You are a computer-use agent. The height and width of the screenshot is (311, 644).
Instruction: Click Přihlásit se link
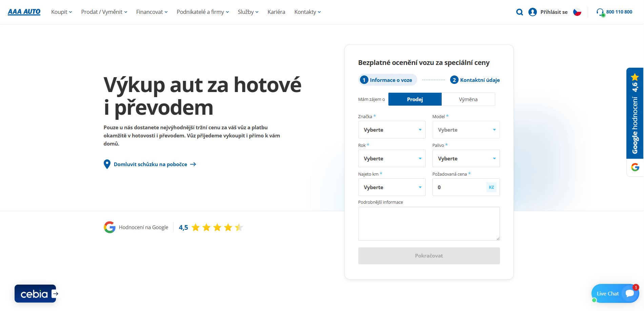(x=554, y=12)
